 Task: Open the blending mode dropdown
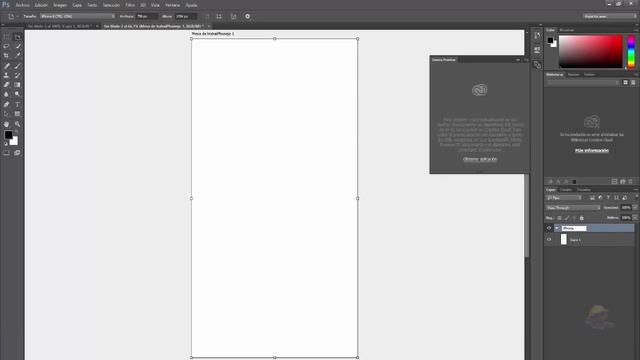(573, 208)
